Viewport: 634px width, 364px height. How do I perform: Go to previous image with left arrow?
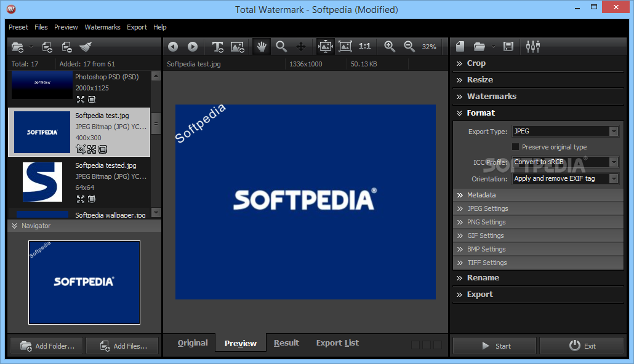(173, 47)
